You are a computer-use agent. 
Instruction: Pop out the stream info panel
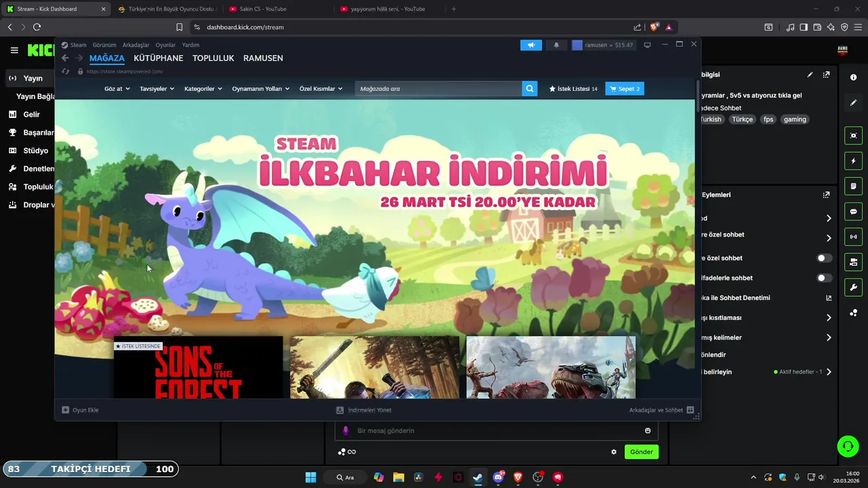826,75
